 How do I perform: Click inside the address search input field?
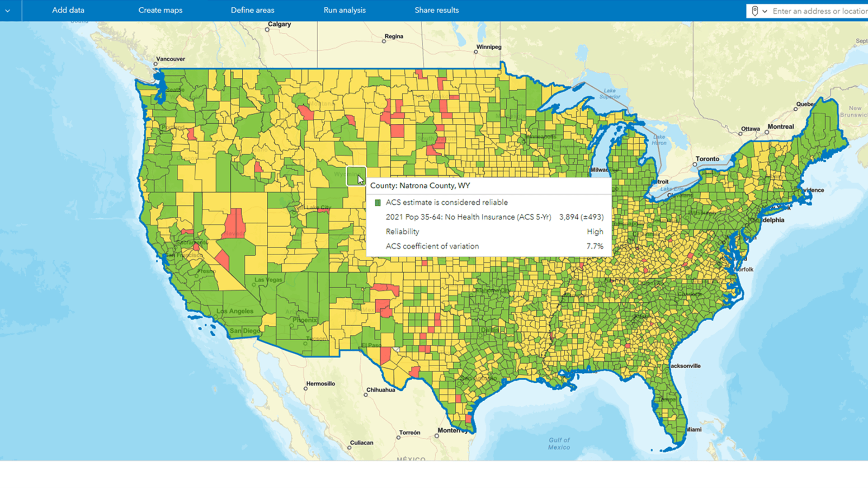click(x=814, y=11)
